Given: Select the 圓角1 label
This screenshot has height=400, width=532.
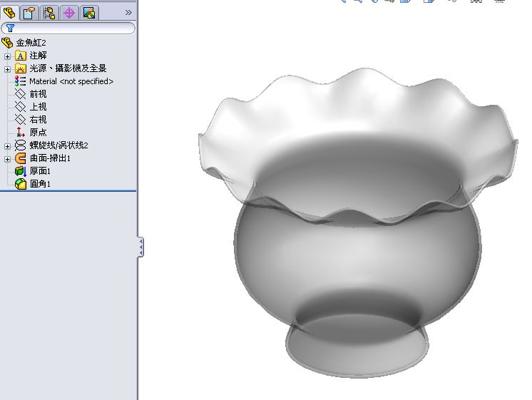Looking at the screenshot, I should coord(40,184).
